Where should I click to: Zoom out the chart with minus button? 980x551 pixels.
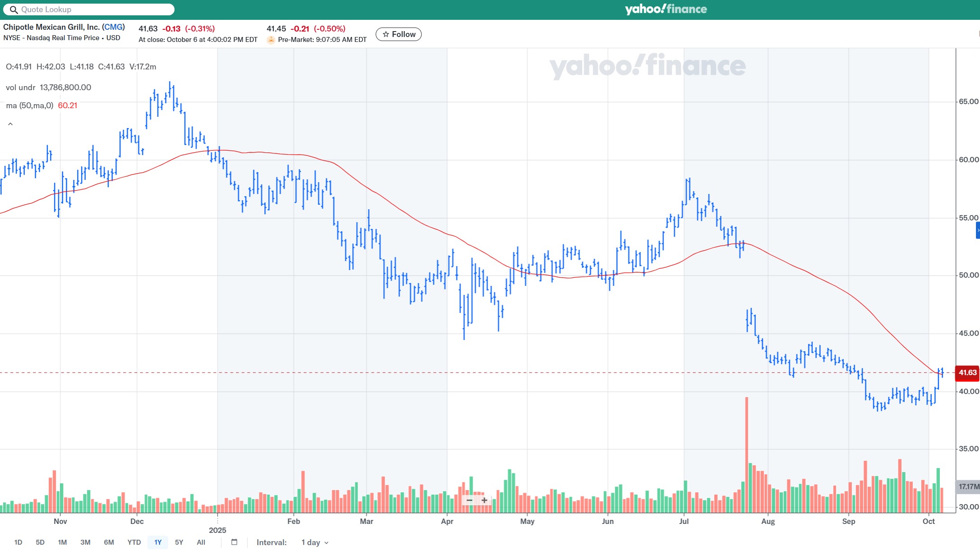tap(469, 500)
